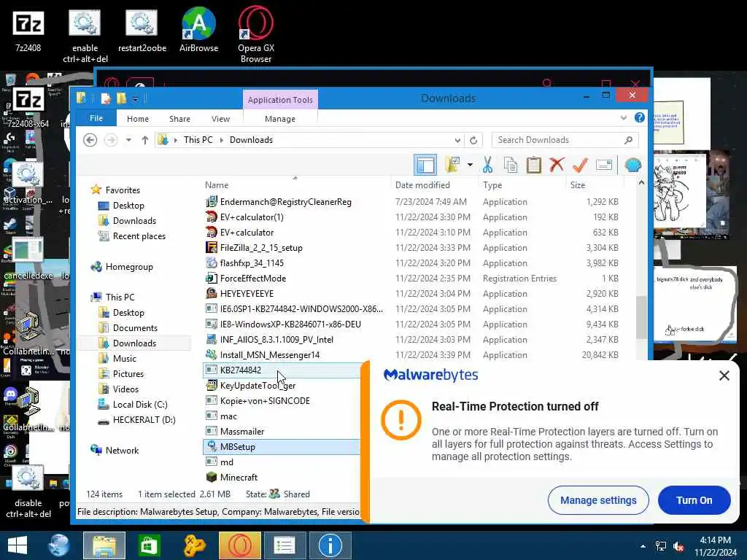747x560 pixels.
Task: Click the red X Delete icon
Action: point(557,165)
